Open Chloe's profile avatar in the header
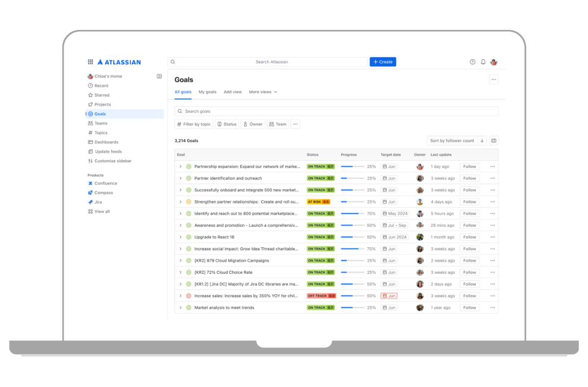 tap(494, 62)
